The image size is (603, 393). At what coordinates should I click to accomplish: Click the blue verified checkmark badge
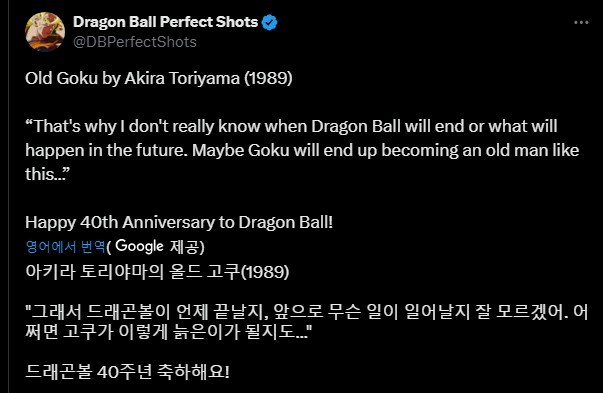[269, 22]
